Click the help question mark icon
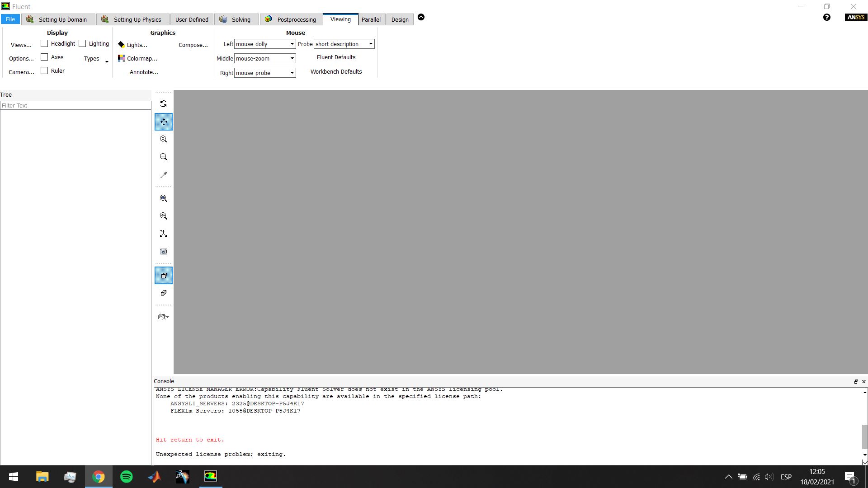The image size is (868, 488). tap(826, 18)
